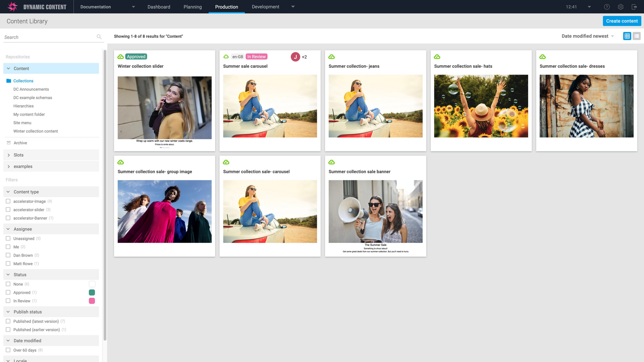Screen dimensions: 644x362
Task: Check the accelerator-Image content type filter
Action: pos(8,201)
